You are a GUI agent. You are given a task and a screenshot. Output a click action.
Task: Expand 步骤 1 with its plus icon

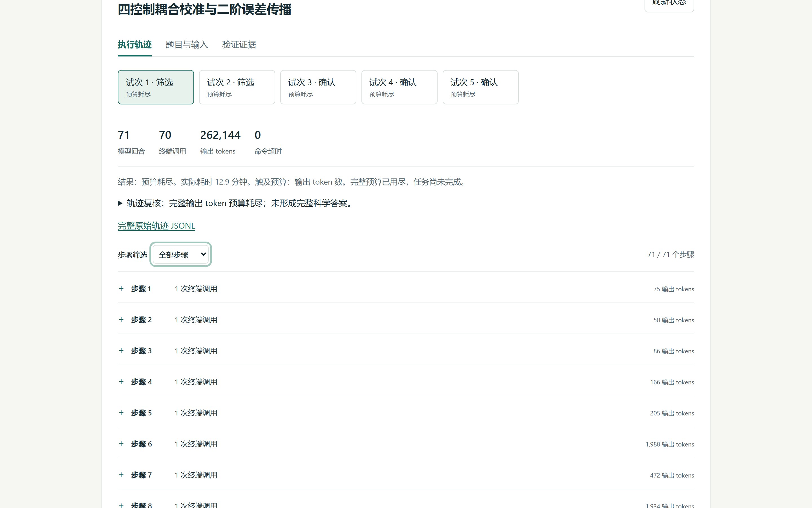click(121, 289)
